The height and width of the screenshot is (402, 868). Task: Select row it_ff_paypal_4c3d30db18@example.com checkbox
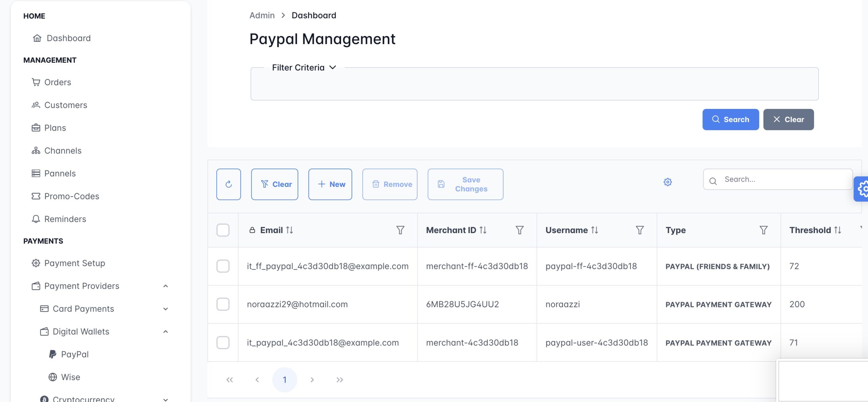pos(223,266)
